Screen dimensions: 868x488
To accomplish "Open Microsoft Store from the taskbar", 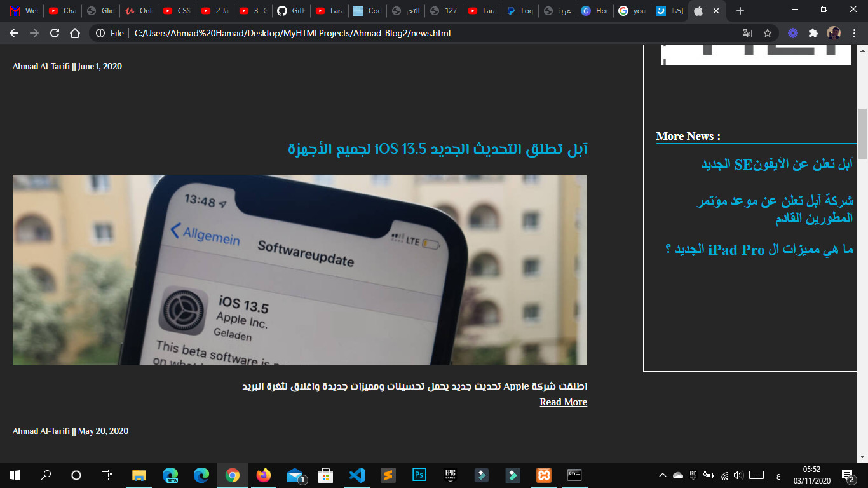I will point(326,475).
